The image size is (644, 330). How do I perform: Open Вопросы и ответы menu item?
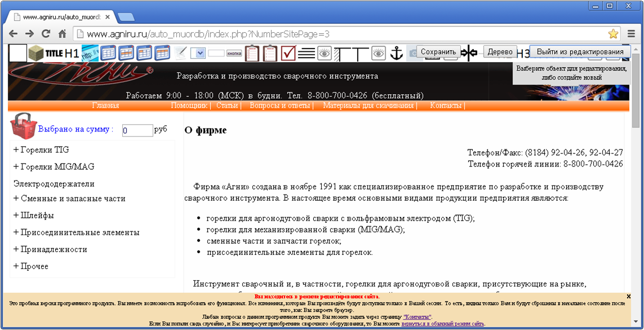click(x=279, y=105)
